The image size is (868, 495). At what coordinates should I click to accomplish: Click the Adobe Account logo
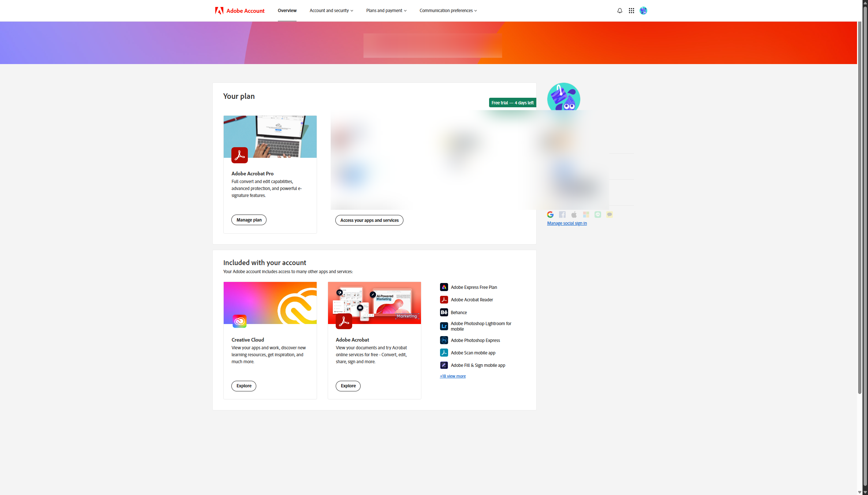[x=240, y=11]
